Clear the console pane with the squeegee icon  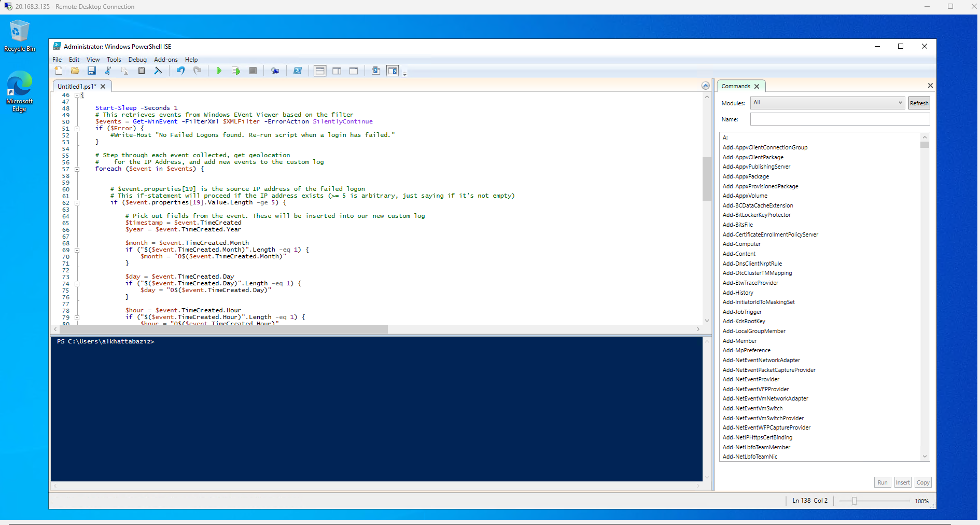[x=158, y=71]
